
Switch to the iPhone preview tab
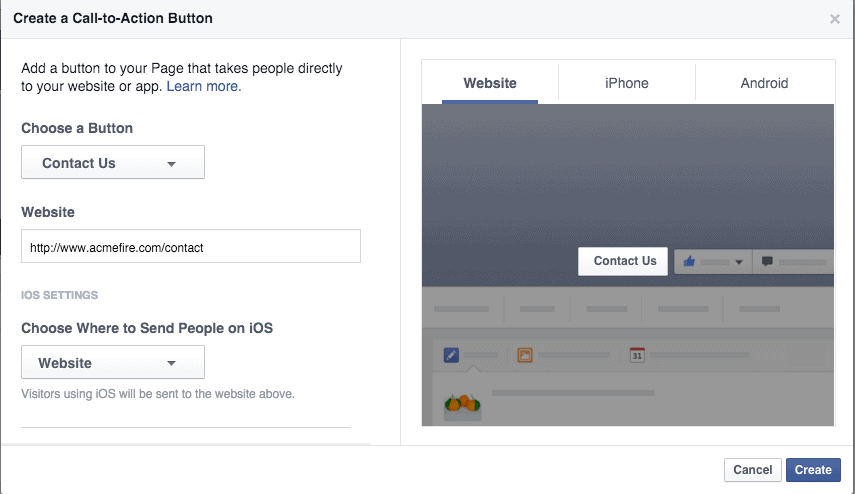(627, 83)
